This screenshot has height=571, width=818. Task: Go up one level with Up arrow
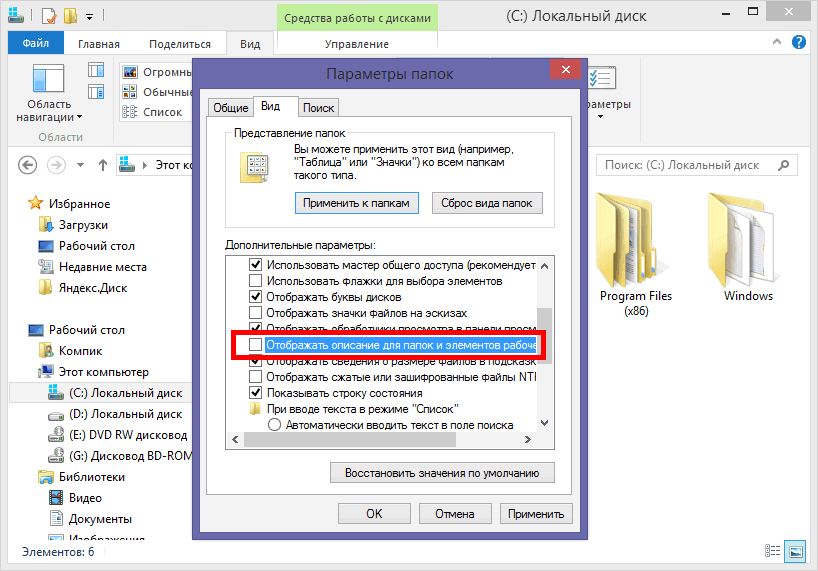point(103,165)
